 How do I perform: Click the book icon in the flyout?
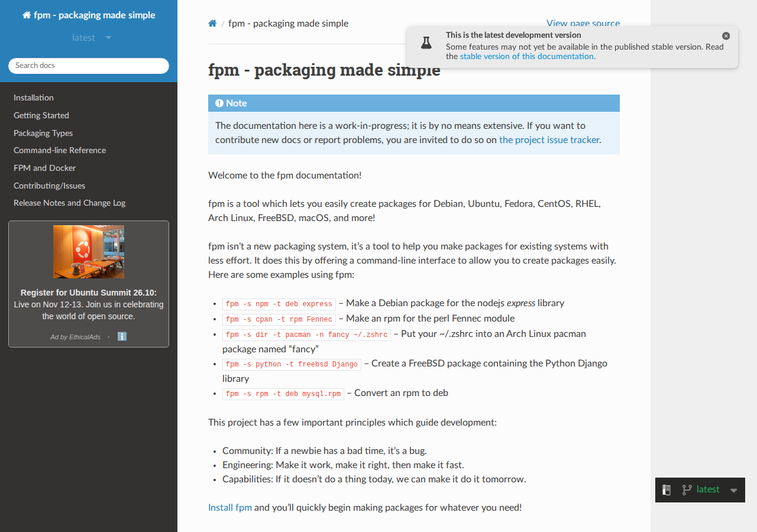(x=667, y=489)
